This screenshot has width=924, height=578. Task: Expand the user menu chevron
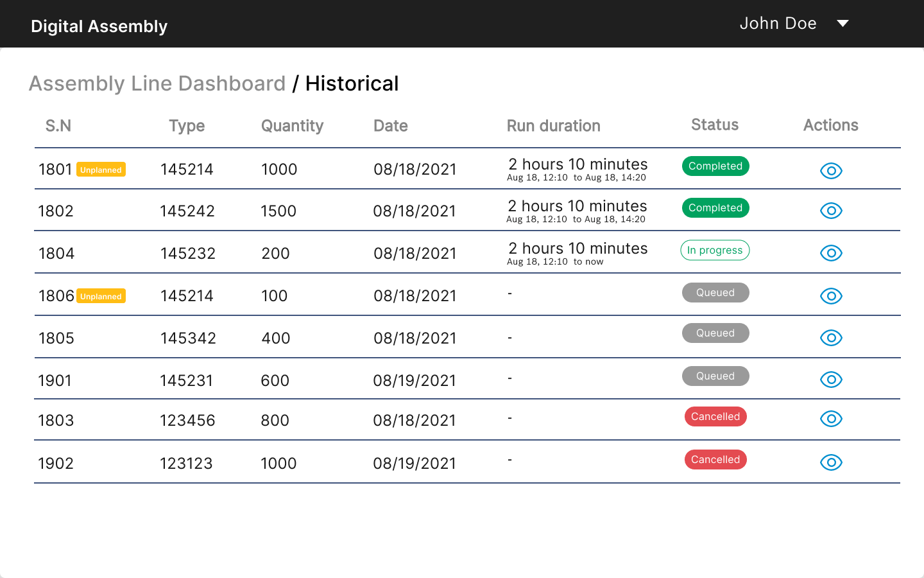(842, 23)
